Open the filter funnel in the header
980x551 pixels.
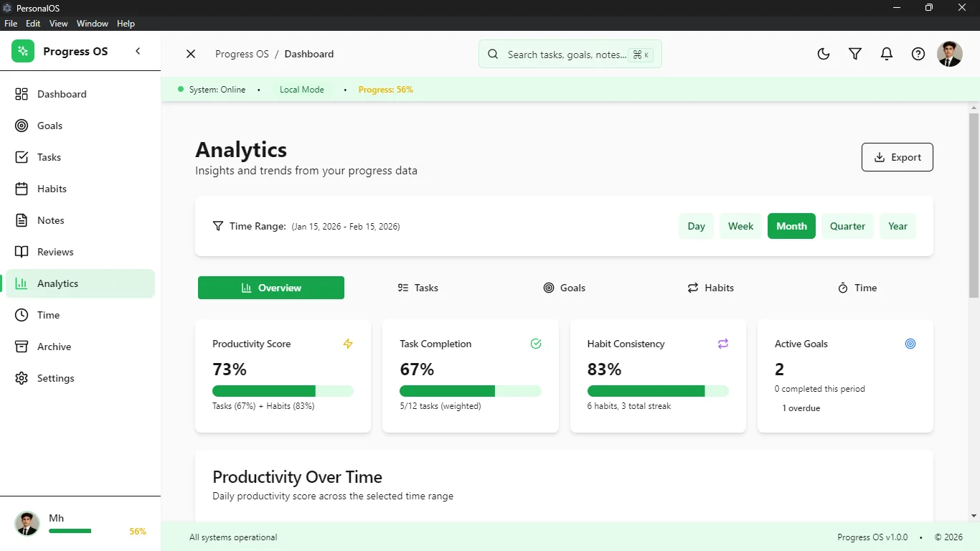tap(855, 54)
